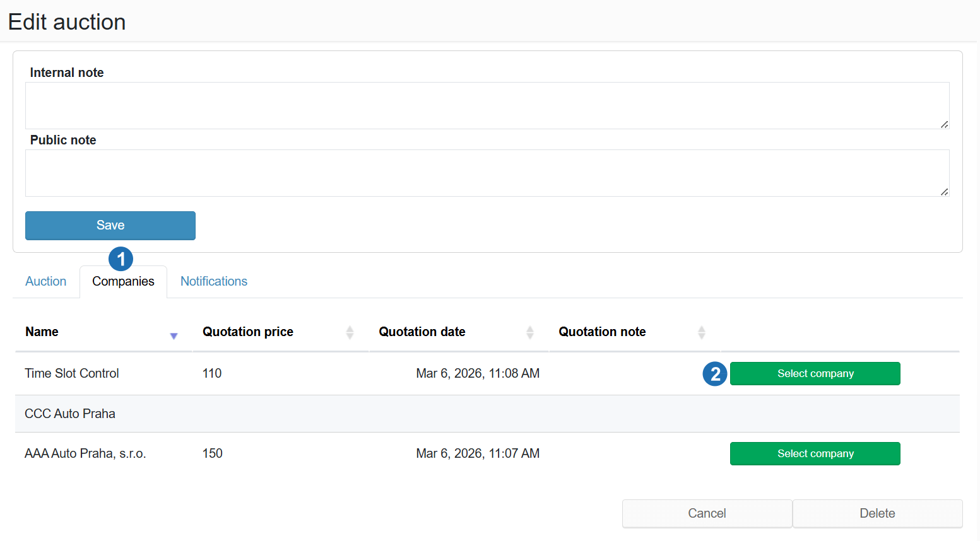
Task: Select company for Time Slot Control
Action: tap(815, 373)
